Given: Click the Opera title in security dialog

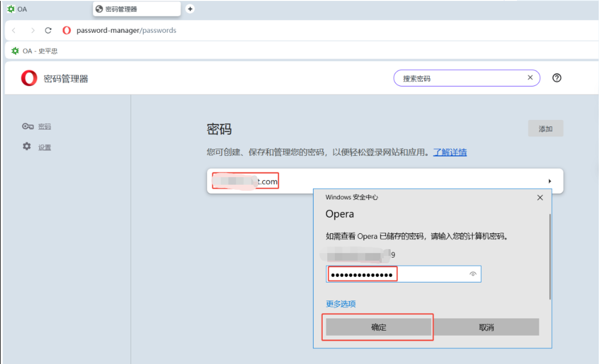Looking at the screenshot, I should tap(340, 214).
